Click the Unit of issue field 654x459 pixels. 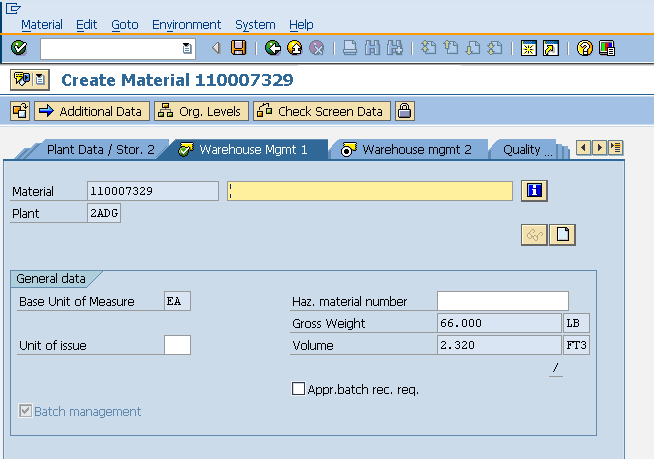pos(177,345)
